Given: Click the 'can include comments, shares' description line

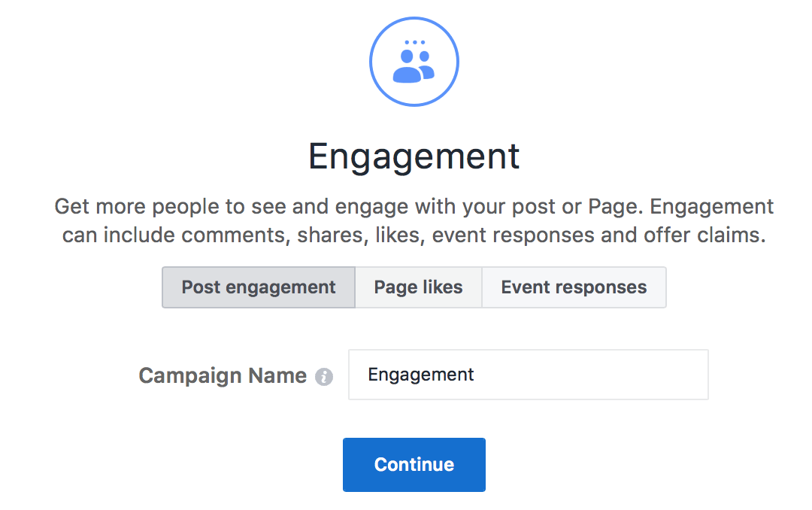Looking at the screenshot, I should pyautogui.click(x=414, y=235).
